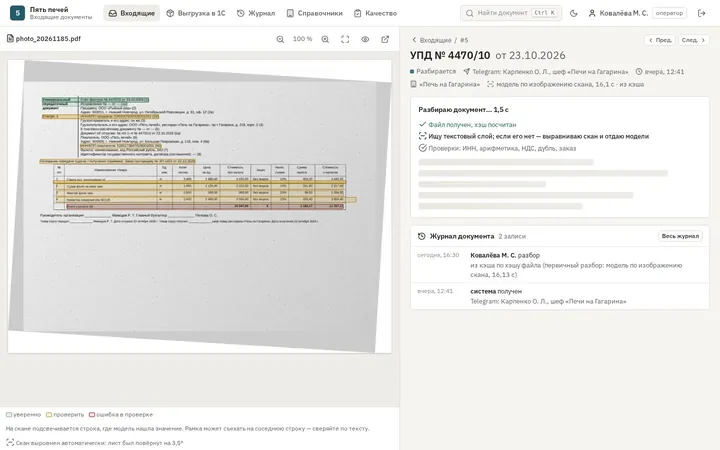
Task: Switch to the Журнал tab
Action: click(x=256, y=13)
